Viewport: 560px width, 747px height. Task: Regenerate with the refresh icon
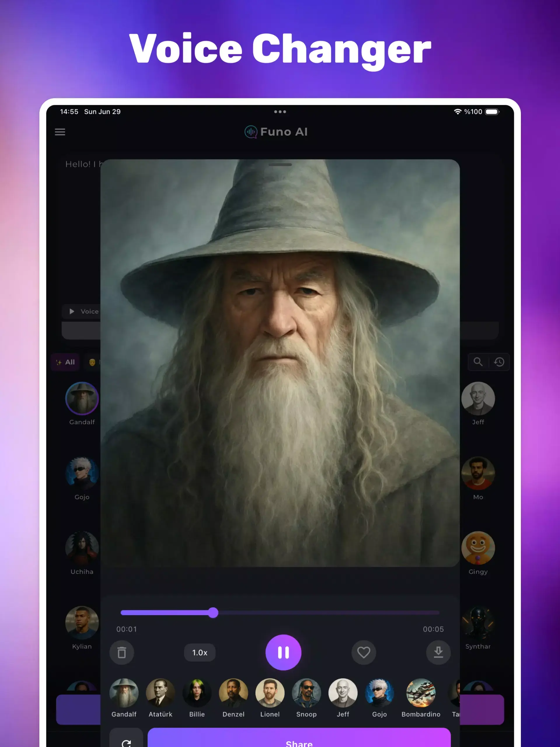tap(126, 738)
